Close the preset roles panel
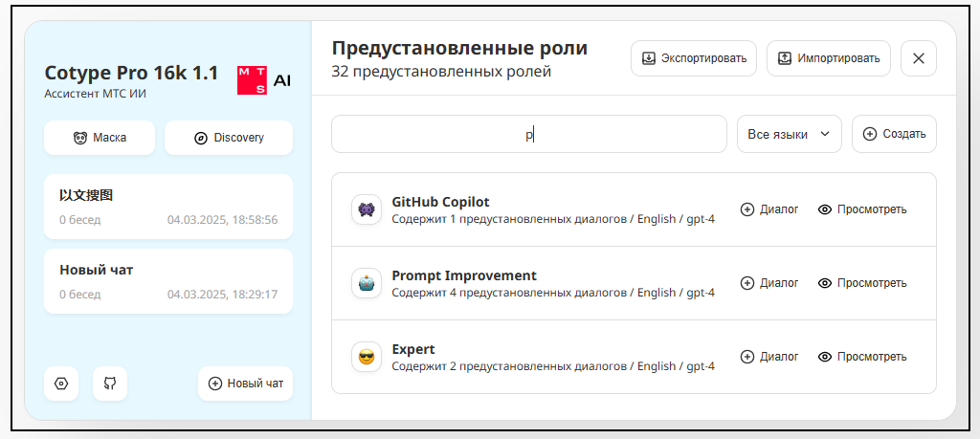 [918, 58]
